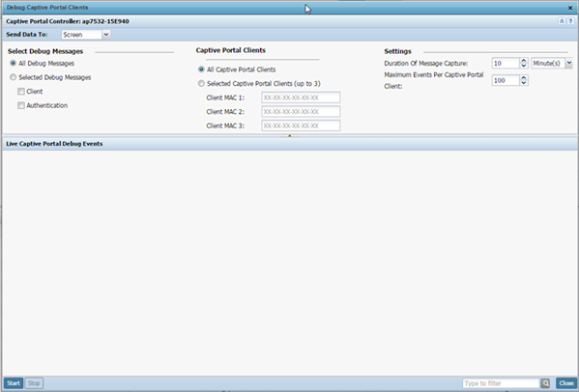Screen dimensions: 579x392
Task: Click the Close button at bottom
Action: click(566, 383)
